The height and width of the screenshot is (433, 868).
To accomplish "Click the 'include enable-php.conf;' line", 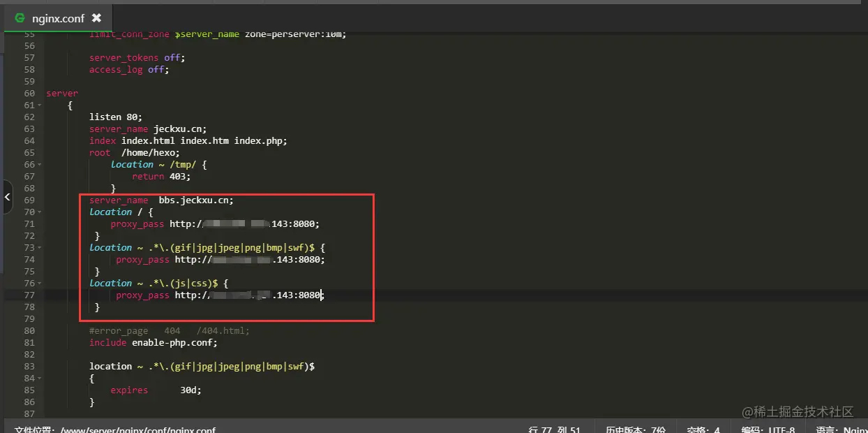I will click(154, 343).
